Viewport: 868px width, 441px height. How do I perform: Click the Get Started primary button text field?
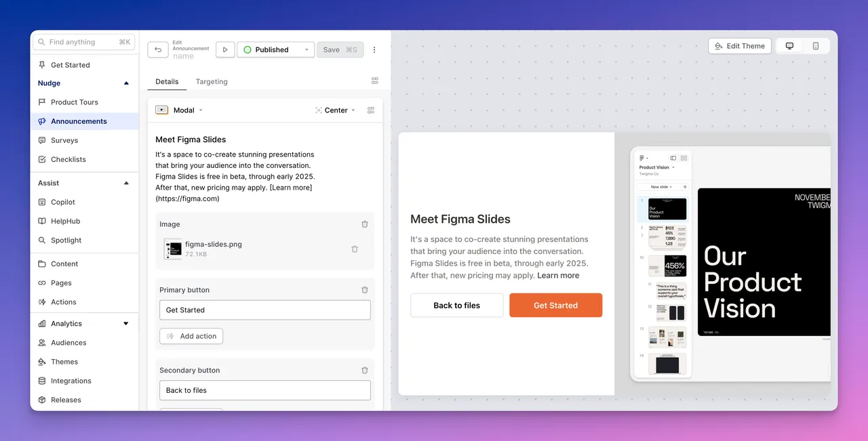click(x=265, y=310)
